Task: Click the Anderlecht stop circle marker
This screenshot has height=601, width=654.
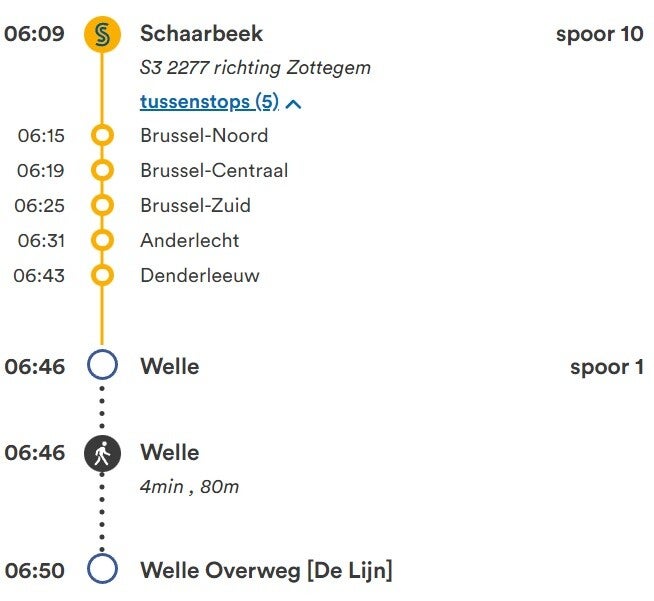Action: pyautogui.click(x=102, y=241)
